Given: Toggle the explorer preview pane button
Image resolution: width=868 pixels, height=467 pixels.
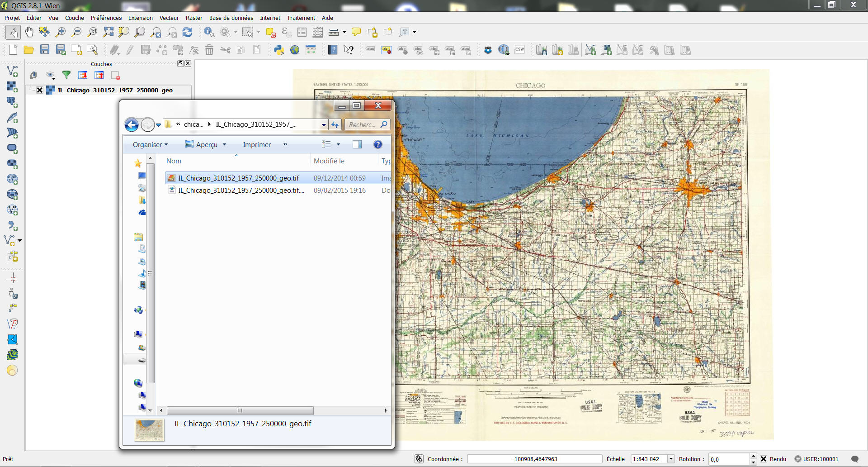Looking at the screenshot, I should click(357, 144).
